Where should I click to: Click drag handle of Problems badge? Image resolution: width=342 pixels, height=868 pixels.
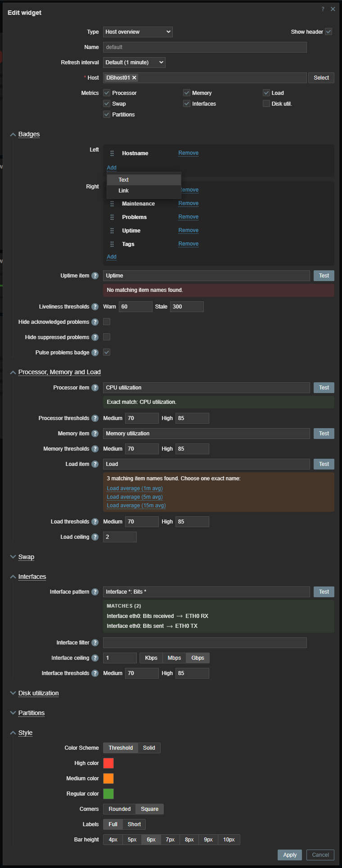[112, 217]
